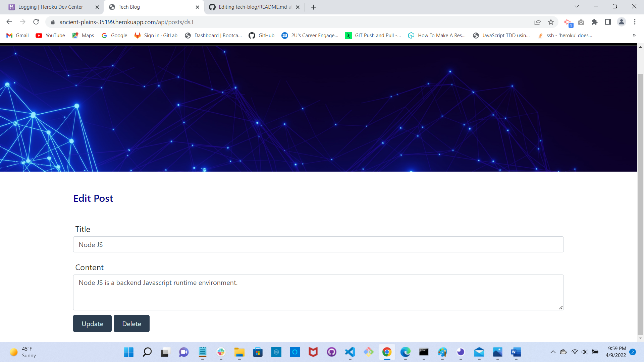
Task: Expand the hidden bookmarks overflow chevron
Action: tap(634, 35)
